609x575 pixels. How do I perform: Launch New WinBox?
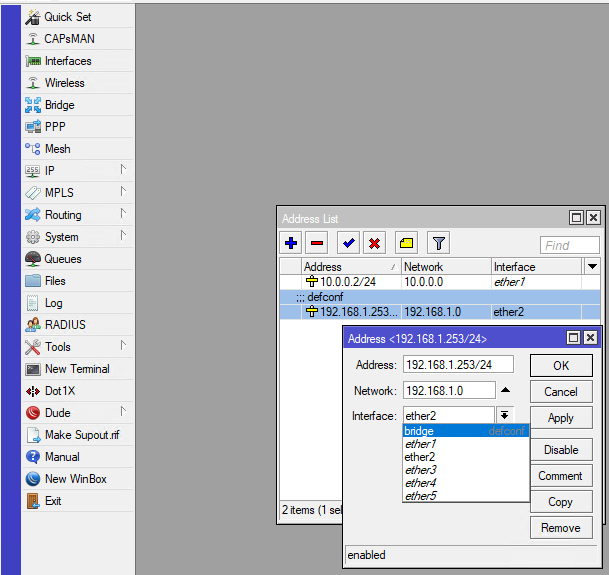click(x=78, y=479)
